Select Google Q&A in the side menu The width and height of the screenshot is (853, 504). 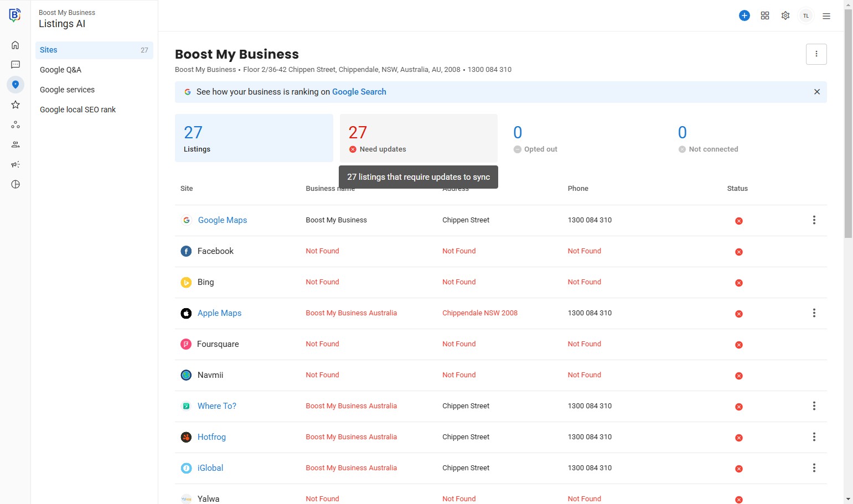(61, 70)
